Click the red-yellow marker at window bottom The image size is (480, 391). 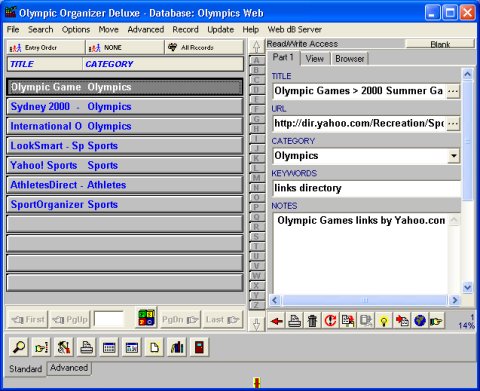click(257, 383)
